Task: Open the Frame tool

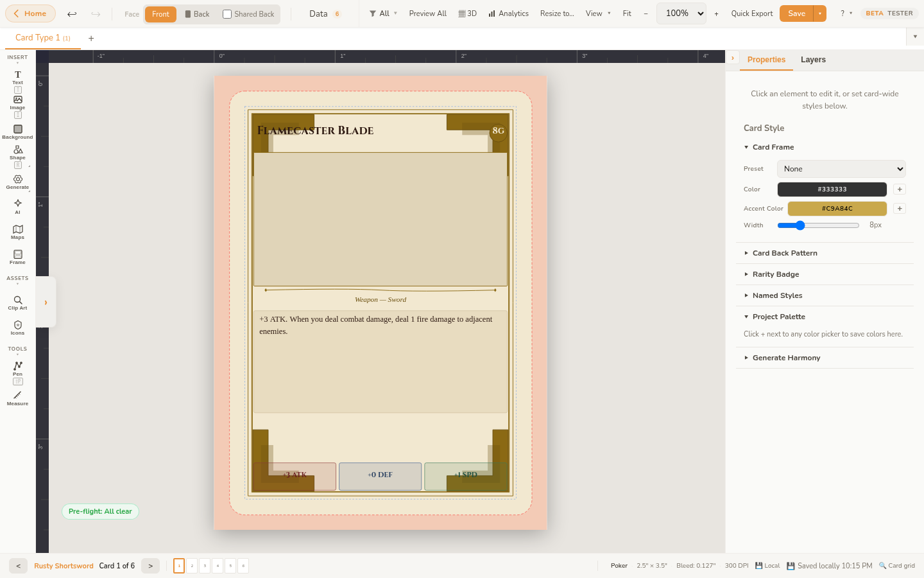Action: coord(17,258)
